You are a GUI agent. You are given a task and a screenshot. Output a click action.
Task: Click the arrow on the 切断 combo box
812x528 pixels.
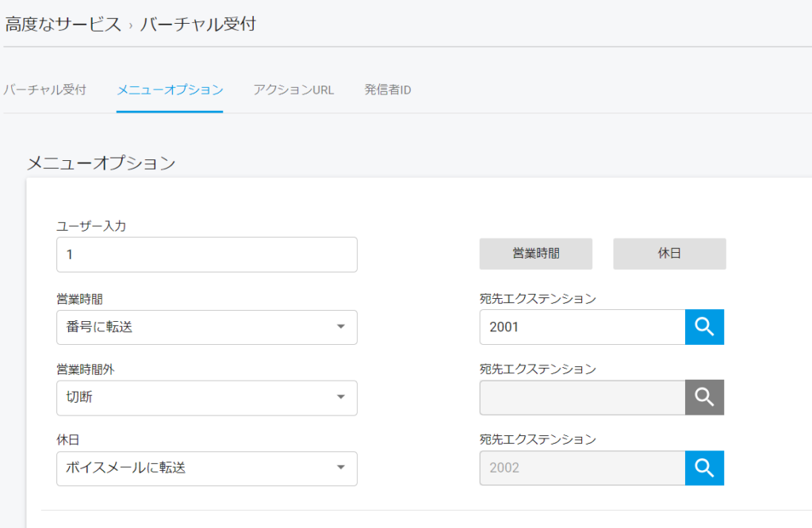(340, 397)
